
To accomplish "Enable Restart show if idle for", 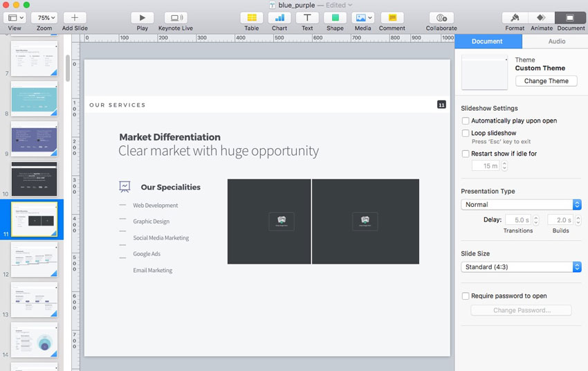I will [466, 154].
